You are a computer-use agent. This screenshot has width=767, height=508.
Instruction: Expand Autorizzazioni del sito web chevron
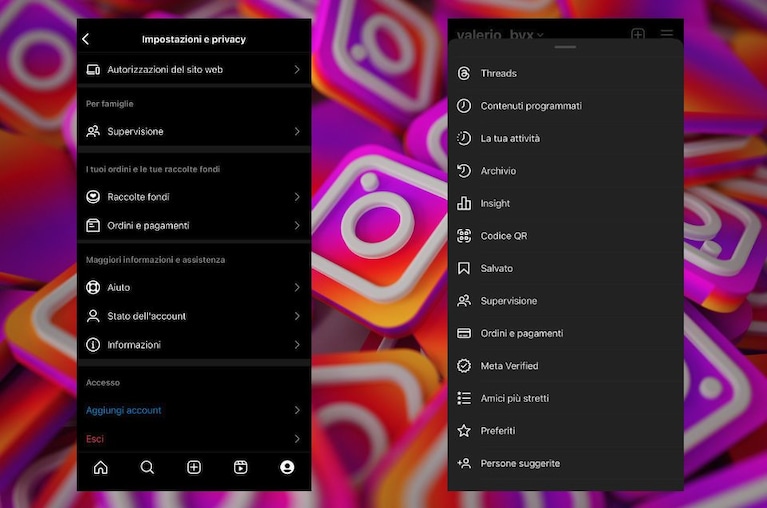coord(297,69)
